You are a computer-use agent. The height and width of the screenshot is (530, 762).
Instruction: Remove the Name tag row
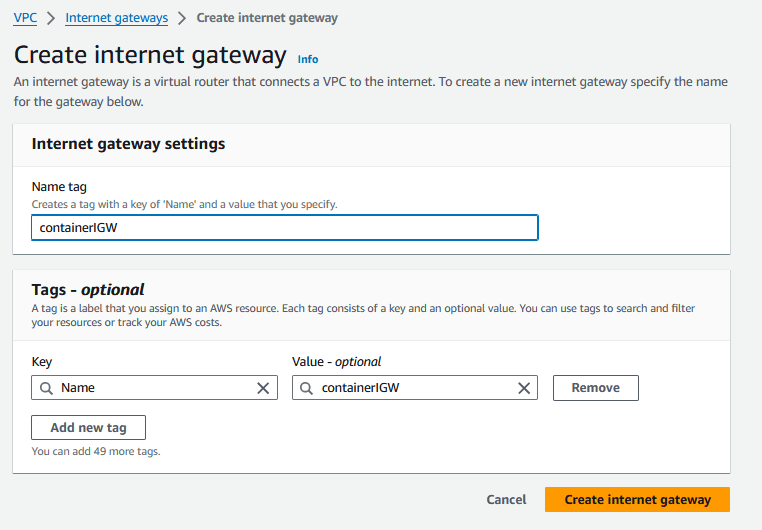[x=596, y=388]
